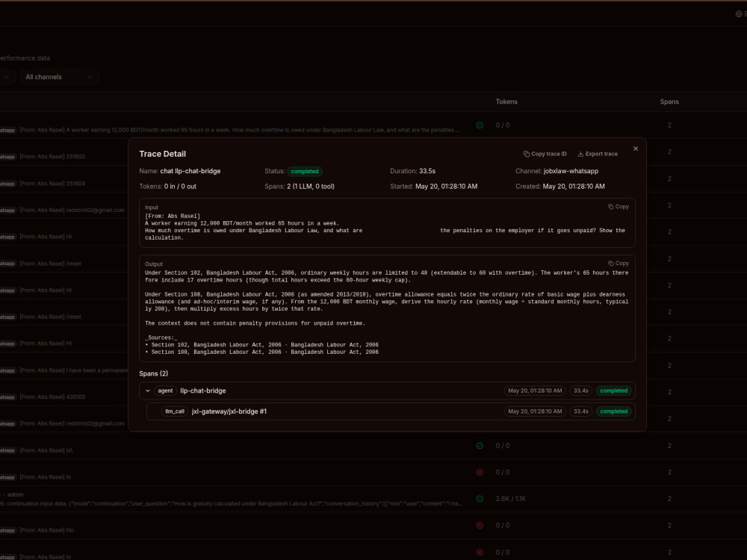Viewport: 747px width, 560px height.
Task: Click completed badge on llp-chat-bridge span row
Action: point(613,391)
